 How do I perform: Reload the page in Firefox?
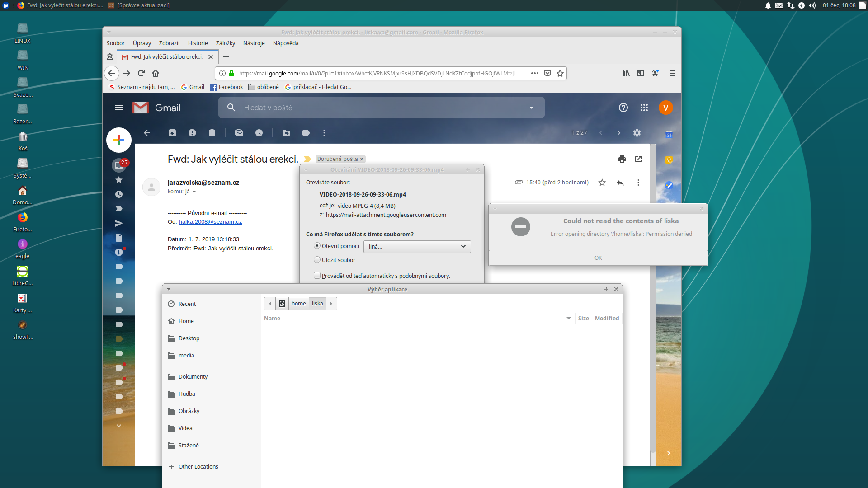pos(141,73)
